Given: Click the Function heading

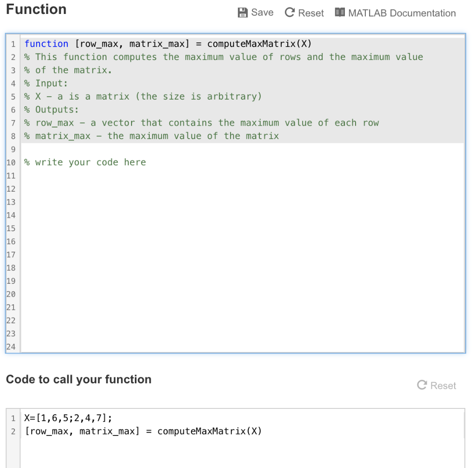Looking at the screenshot, I should tap(36, 9).
